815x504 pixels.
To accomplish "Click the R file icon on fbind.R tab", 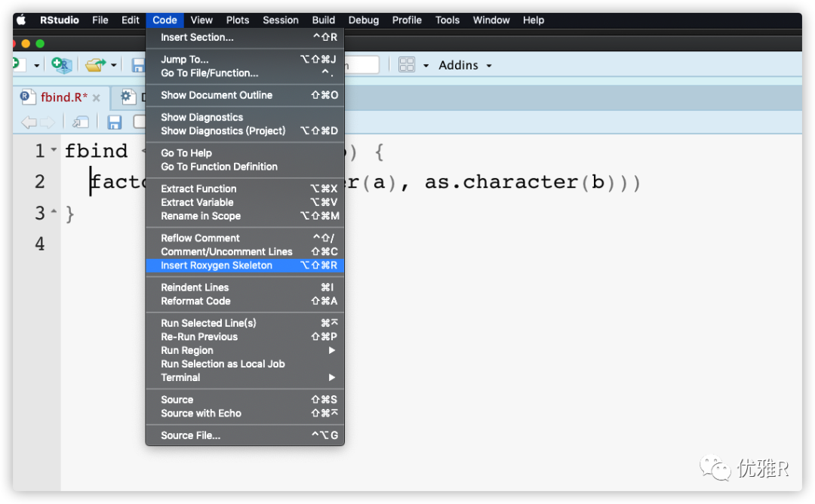I will click(27, 97).
